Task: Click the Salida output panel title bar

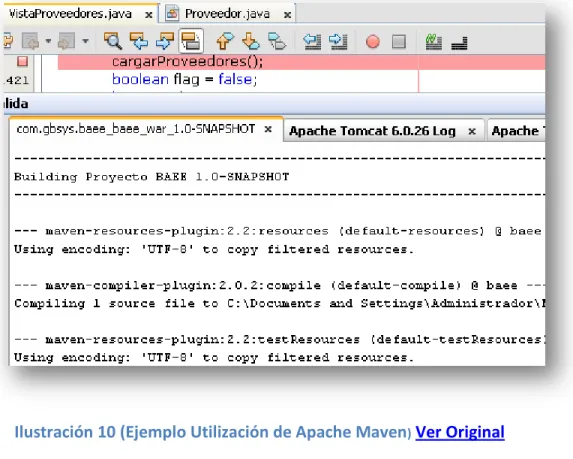Action: tap(274, 104)
